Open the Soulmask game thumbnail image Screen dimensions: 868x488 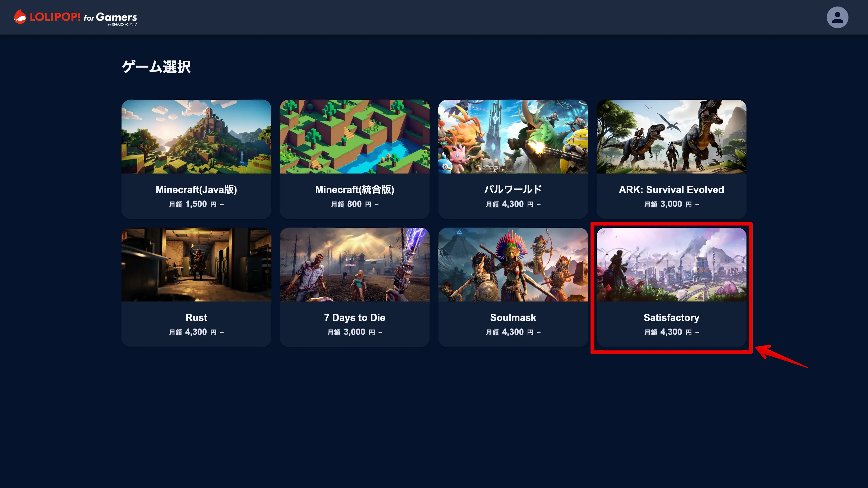click(x=513, y=265)
